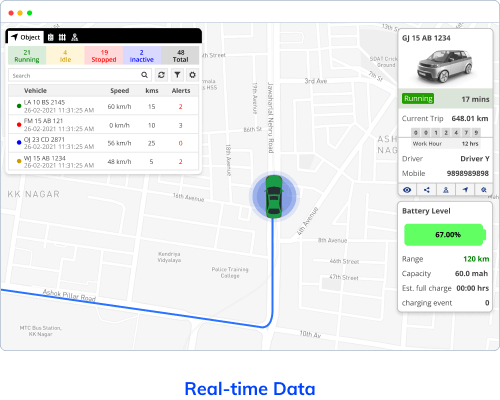Click the Work Hour 12 hrs row
This screenshot has width=500, height=400.
[x=446, y=144]
